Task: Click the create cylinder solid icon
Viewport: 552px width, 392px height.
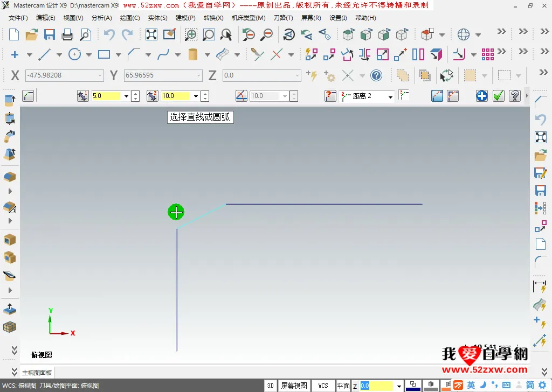Action: [x=193, y=54]
